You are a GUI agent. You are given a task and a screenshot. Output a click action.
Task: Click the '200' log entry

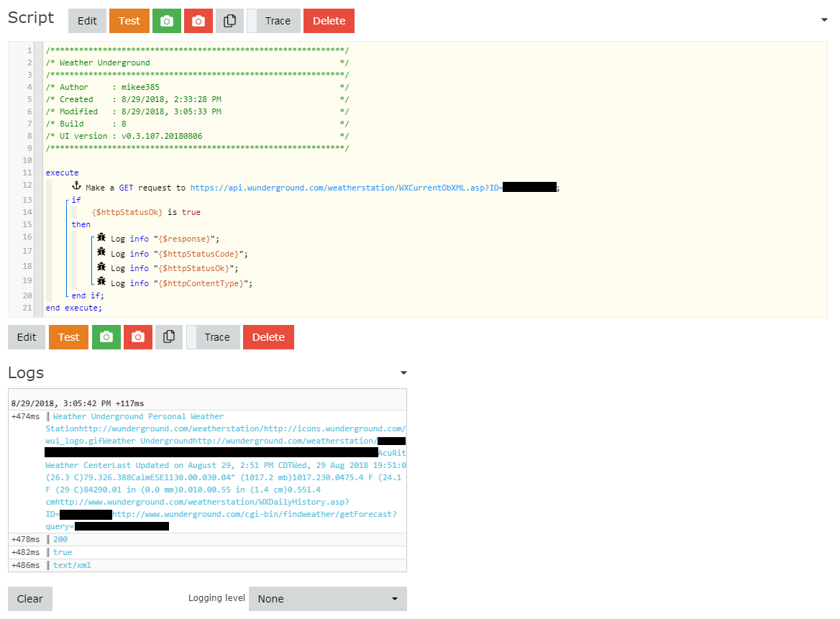point(60,540)
